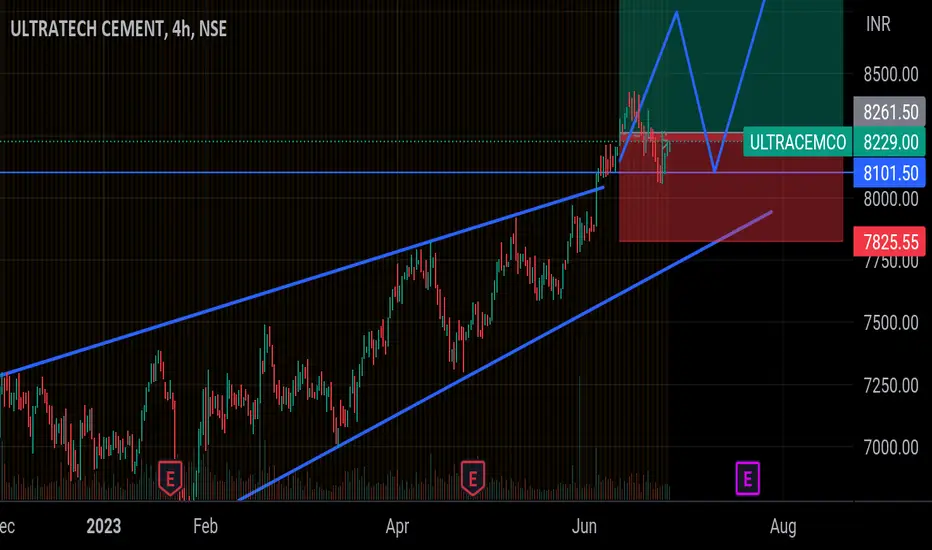Click the 8000.00 price axis value
Screen dimensions: 932x550
point(890,199)
